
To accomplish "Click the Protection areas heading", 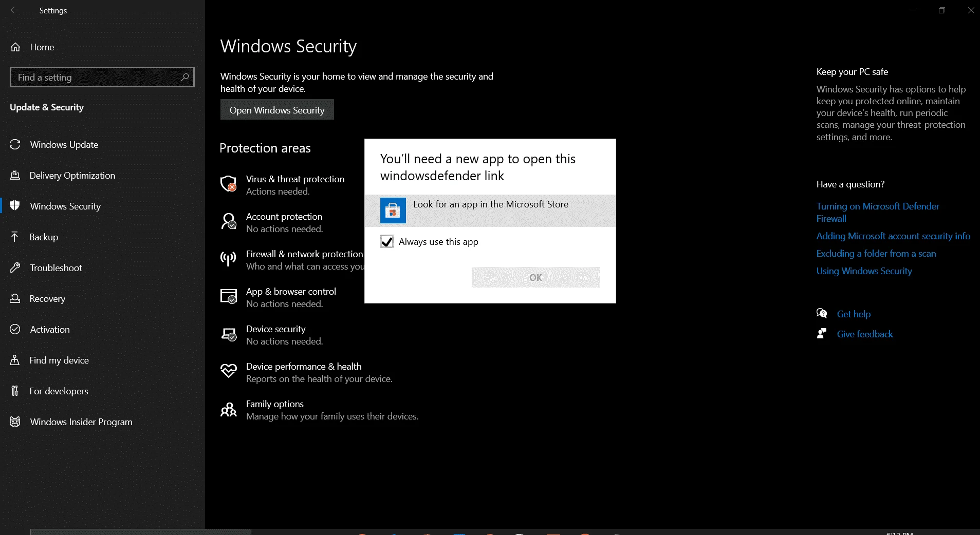I will pyautogui.click(x=265, y=148).
